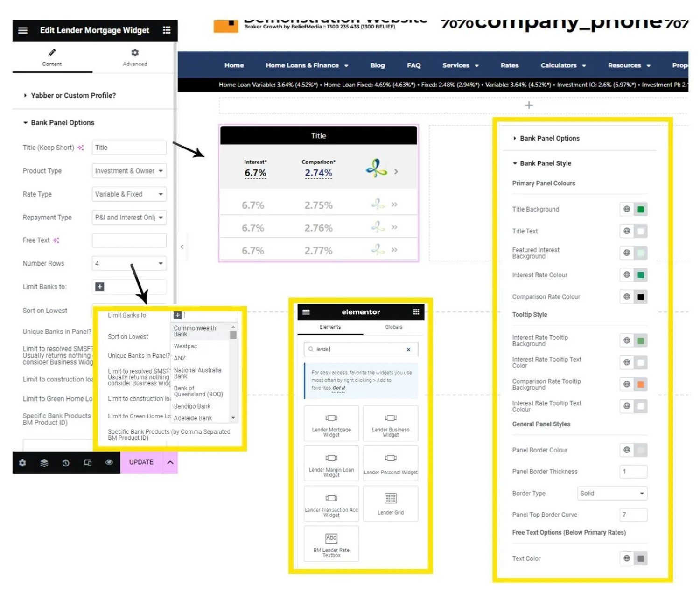Open the Number Rows dropdown
The width and height of the screenshot is (700, 600).
pos(129,263)
